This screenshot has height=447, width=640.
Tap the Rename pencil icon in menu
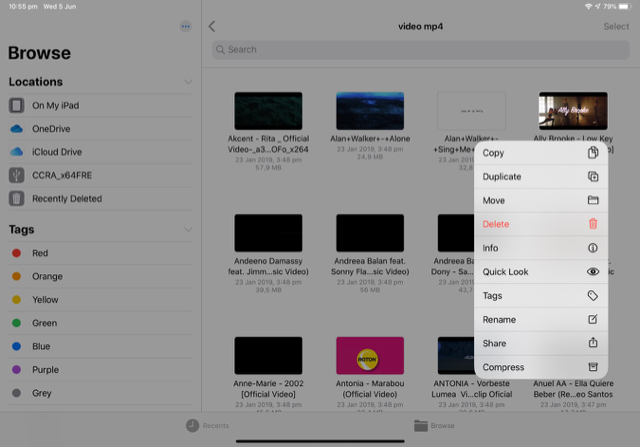click(x=593, y=319)
